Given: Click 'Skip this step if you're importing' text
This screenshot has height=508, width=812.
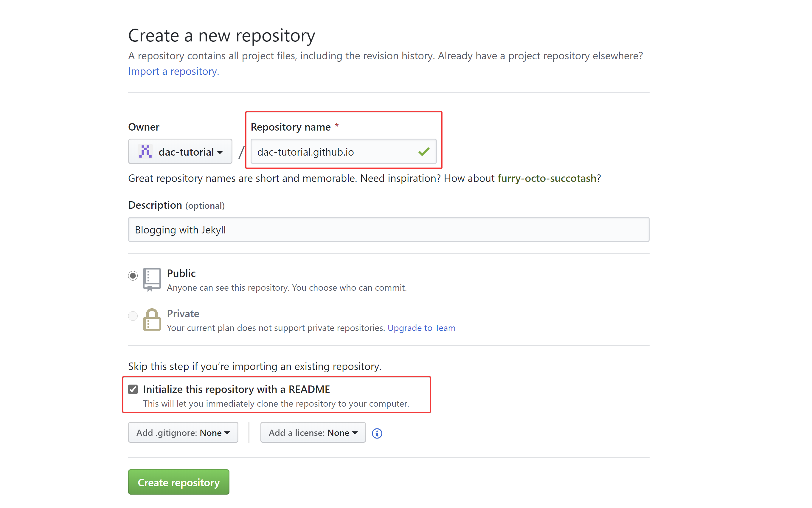Looking at the screenshot, I should click(x=254, y=366).
